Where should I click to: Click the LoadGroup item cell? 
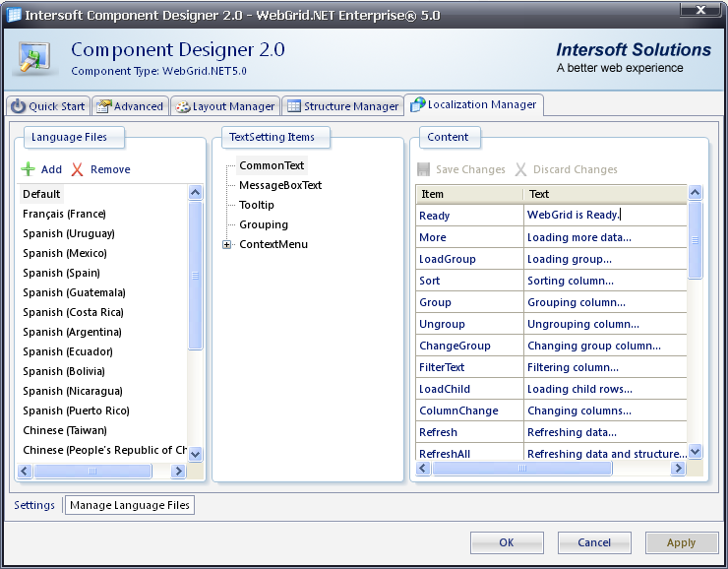(469, 259)
